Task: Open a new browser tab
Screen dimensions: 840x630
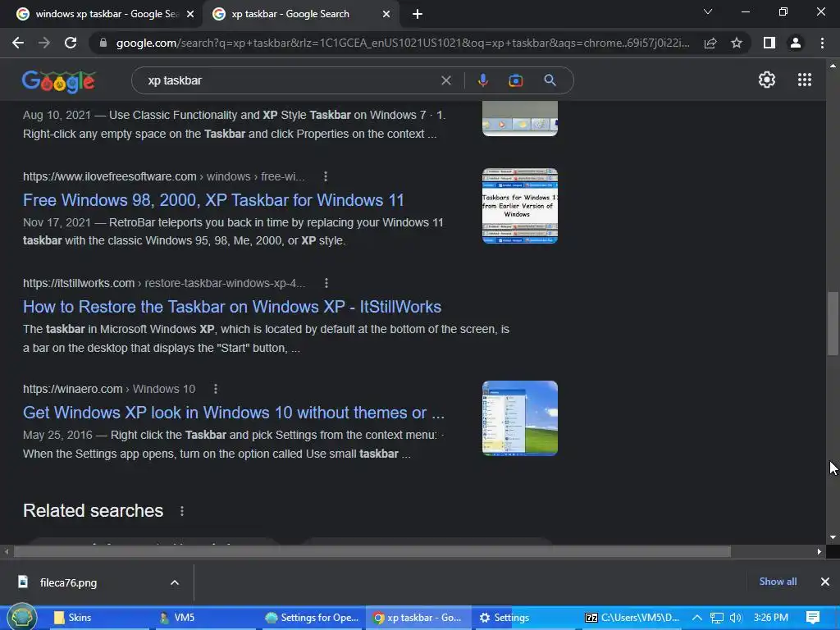Action: 418,14
